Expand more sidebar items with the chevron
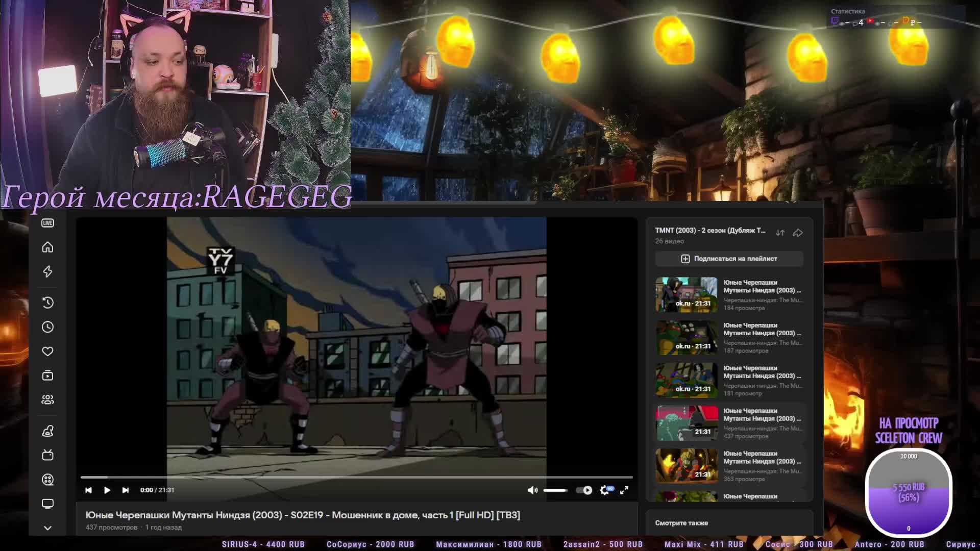 tap(47, 528)
